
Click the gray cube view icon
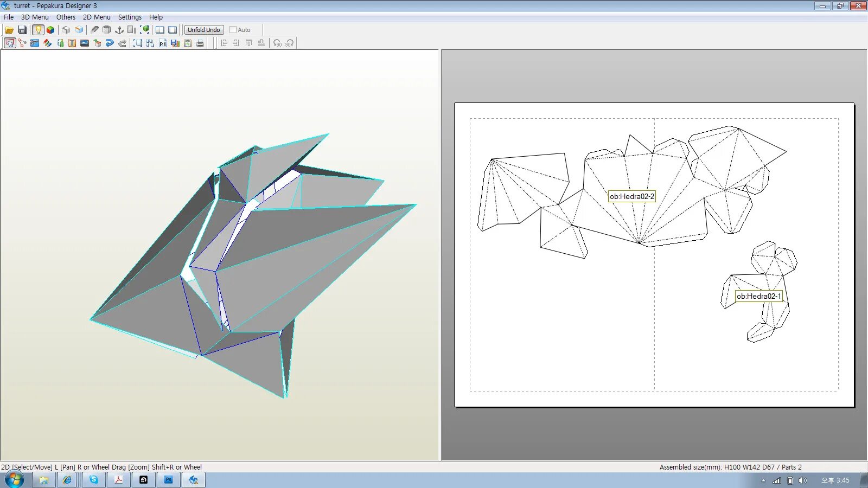pyautogui.click(x=66, y=30)
